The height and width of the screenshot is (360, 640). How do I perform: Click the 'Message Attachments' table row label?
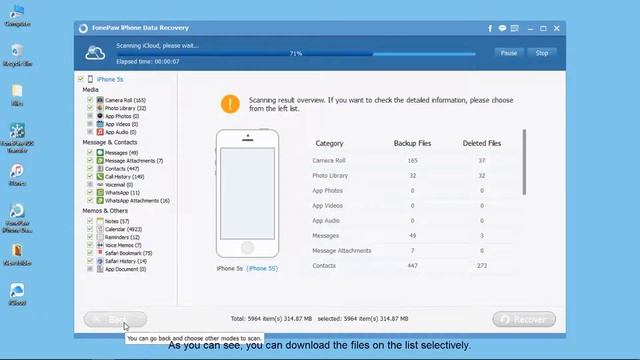pos(342,251)
